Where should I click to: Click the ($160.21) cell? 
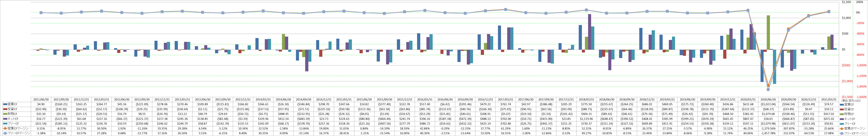(61, 104)
